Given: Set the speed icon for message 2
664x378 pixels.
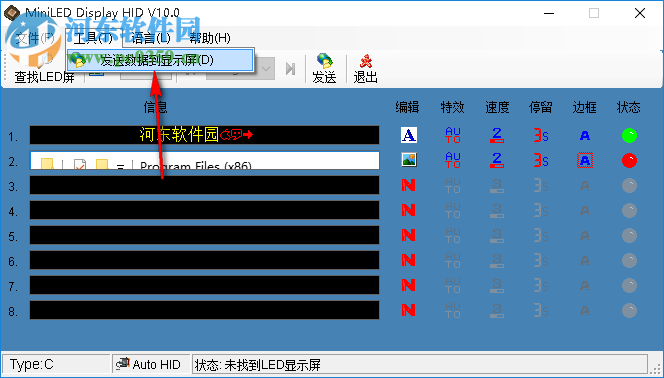Looking at the screenshot, I should click(x=497, y=160).
